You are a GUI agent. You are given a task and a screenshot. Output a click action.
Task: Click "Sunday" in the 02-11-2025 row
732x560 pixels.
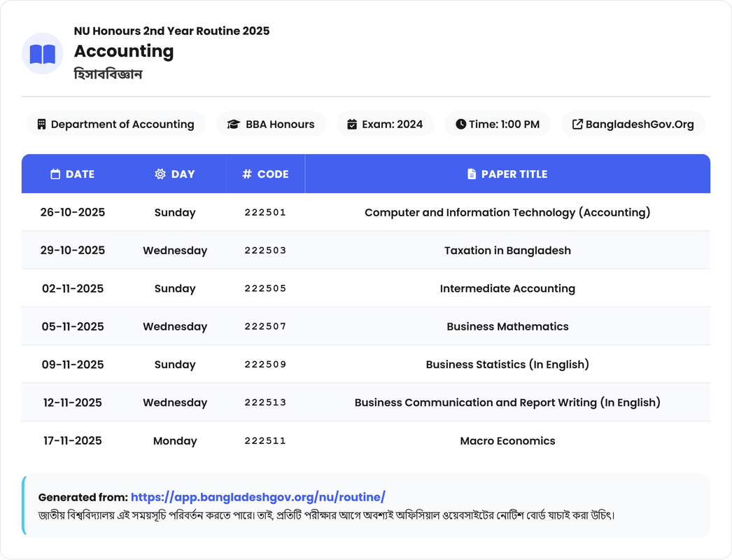(175, 288)
